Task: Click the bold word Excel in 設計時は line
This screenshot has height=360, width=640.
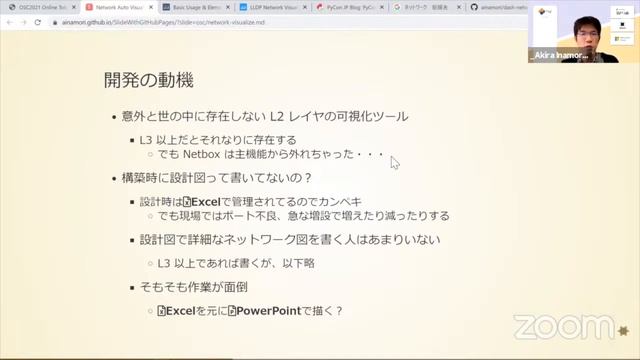Action: (x=206, y=202)
